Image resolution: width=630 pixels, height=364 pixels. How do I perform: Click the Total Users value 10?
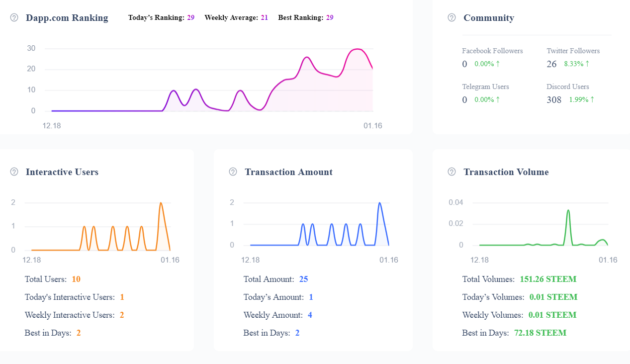76,279
